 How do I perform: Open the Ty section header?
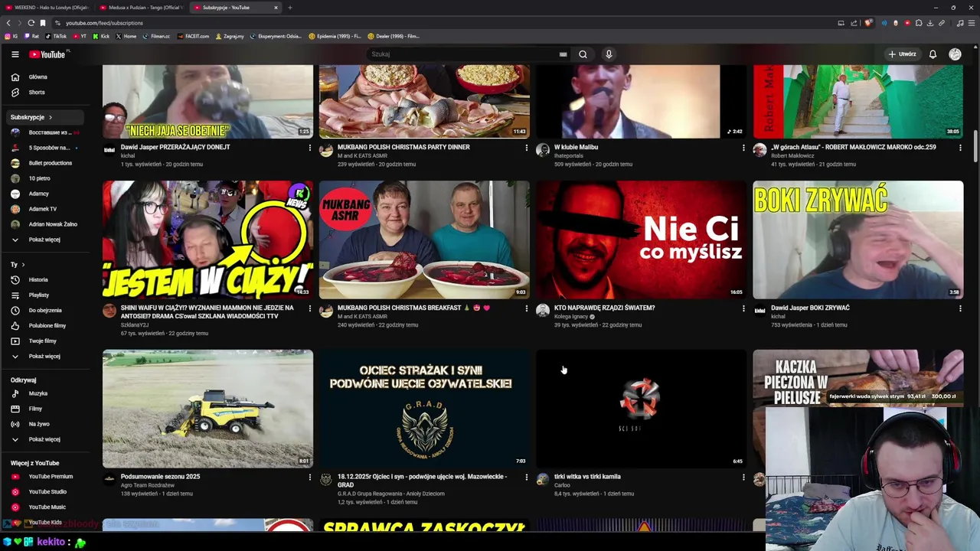pyautogui.click(x=17, y=264)
